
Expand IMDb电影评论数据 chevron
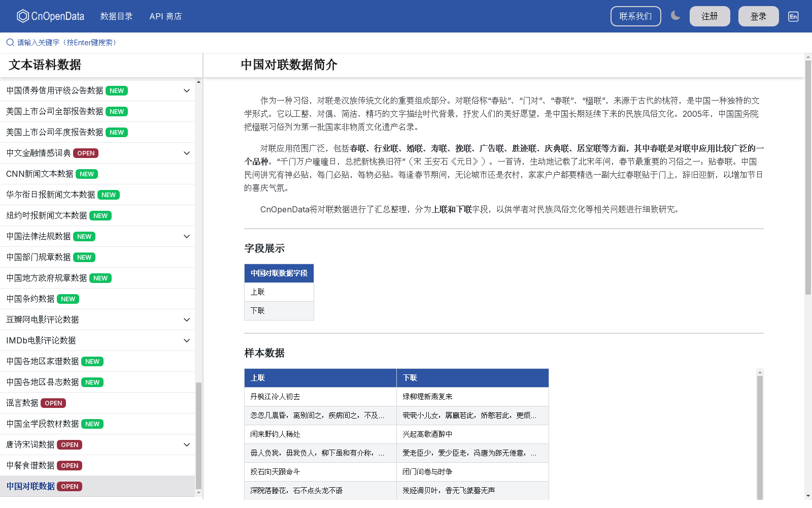[187, 340]
